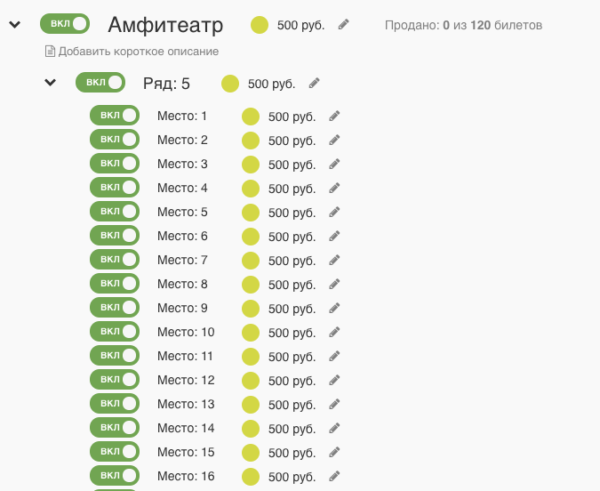The image size is (600, 491).
Task: Edit price of Место: 10
Action: 334,332
